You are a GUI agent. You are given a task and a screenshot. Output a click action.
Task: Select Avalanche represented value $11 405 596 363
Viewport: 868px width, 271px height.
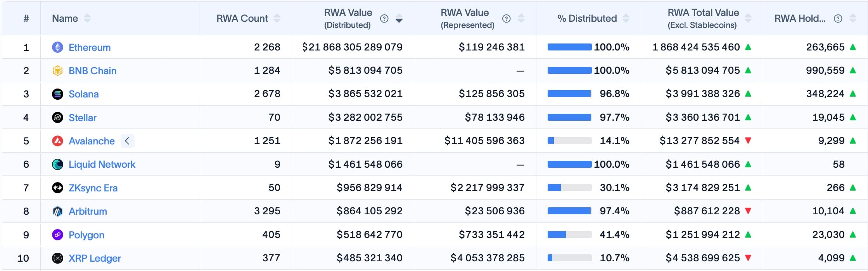click(484, 141)
